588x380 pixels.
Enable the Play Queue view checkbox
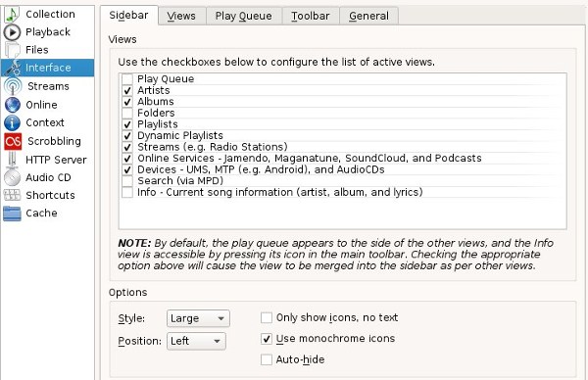[127, 79]
